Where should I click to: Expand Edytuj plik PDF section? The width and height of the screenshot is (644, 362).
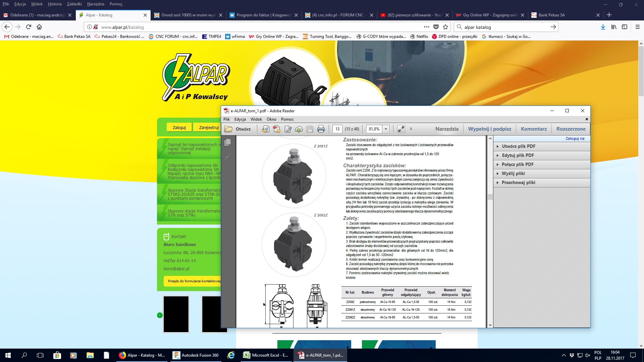point(542,155)
